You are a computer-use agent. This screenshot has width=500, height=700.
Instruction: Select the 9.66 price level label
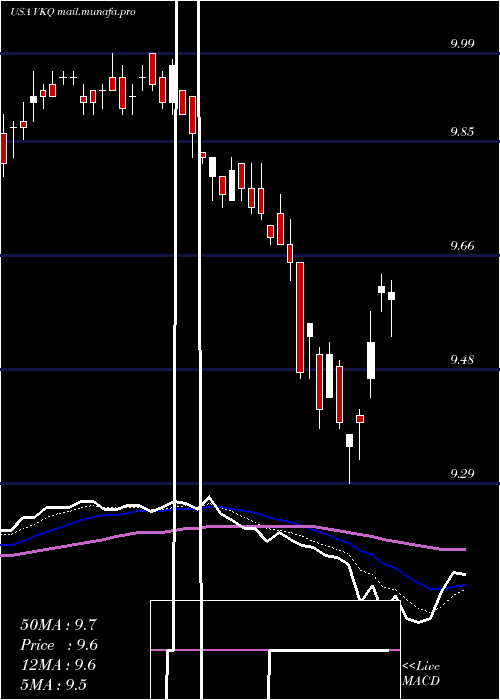(462, 246)
